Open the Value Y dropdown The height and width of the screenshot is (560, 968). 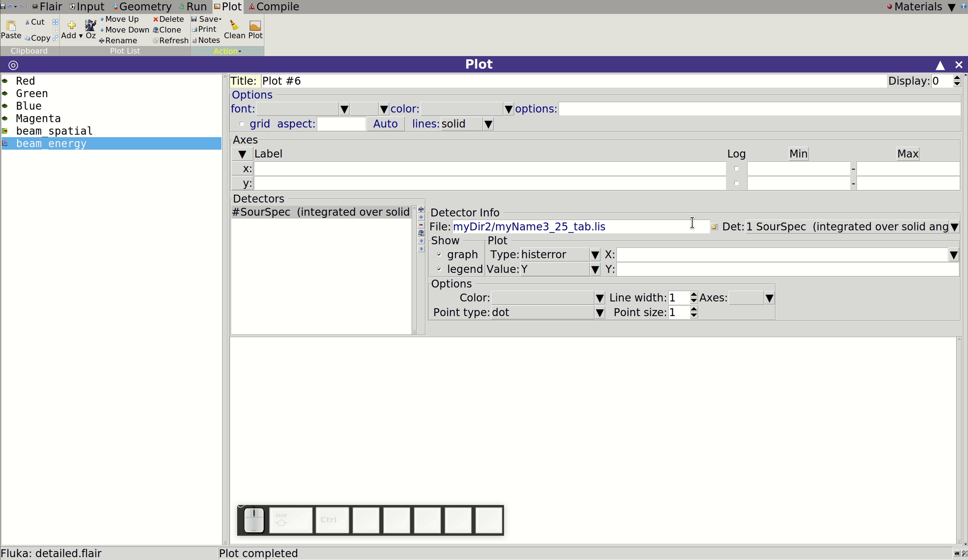[595, 269]
